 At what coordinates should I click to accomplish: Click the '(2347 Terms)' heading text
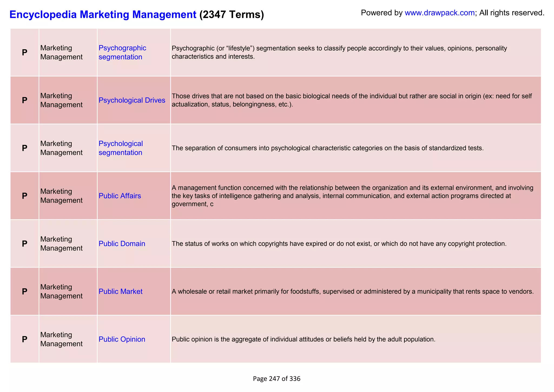click(232, 14)
